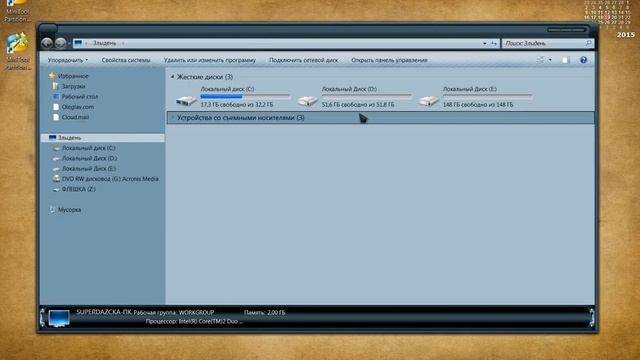640x360 pixels.
Task: Click the Мусорка label in sidebar
Action: pyautogui.click(x=69, y=209)
